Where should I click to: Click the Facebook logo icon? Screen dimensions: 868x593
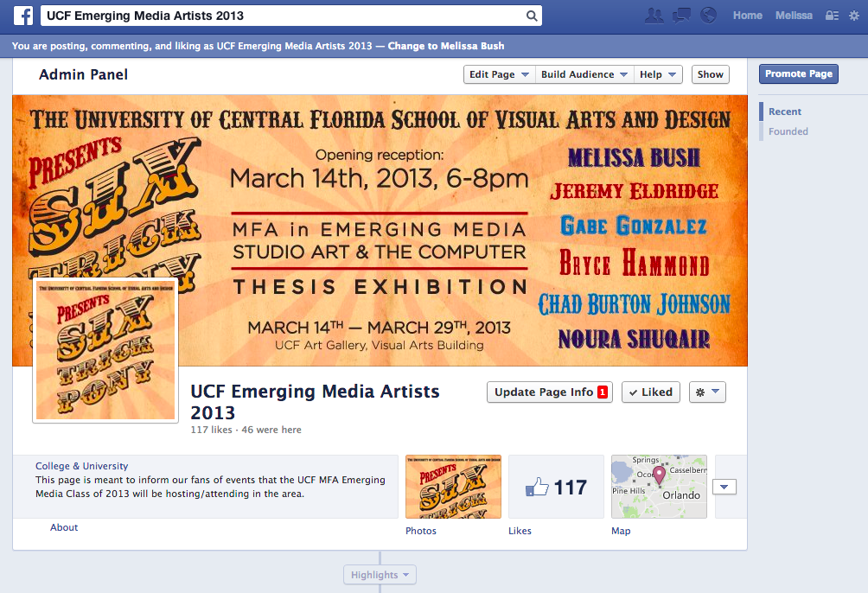point(23,16)
